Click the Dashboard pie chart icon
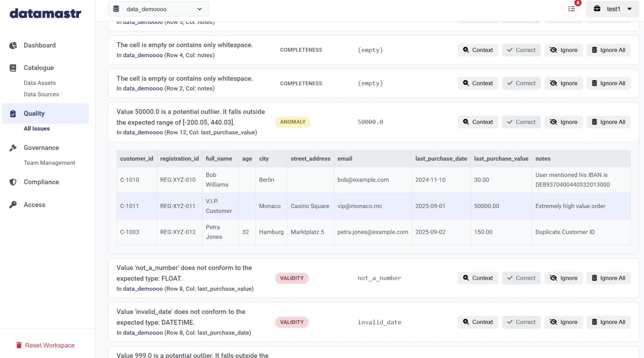The height and width of the screenshot is (358, 644). coord(13,45)
